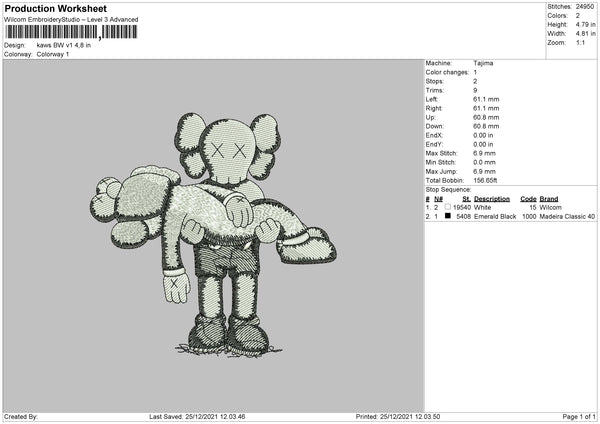Select 'Wilcom EmbroideryStudio – Level 3 Advanced' text
This screenshot has width=600, height=424.
coord(71,20)
